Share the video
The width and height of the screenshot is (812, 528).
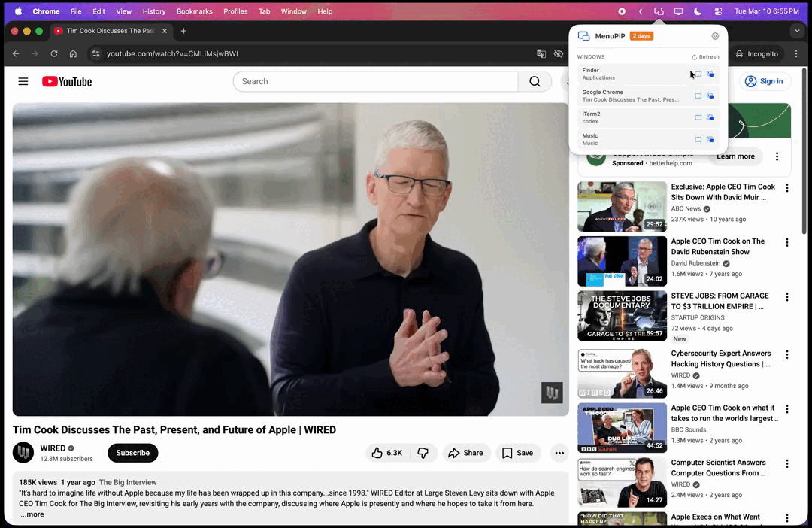pyautogui.click(x=465, y=453)
